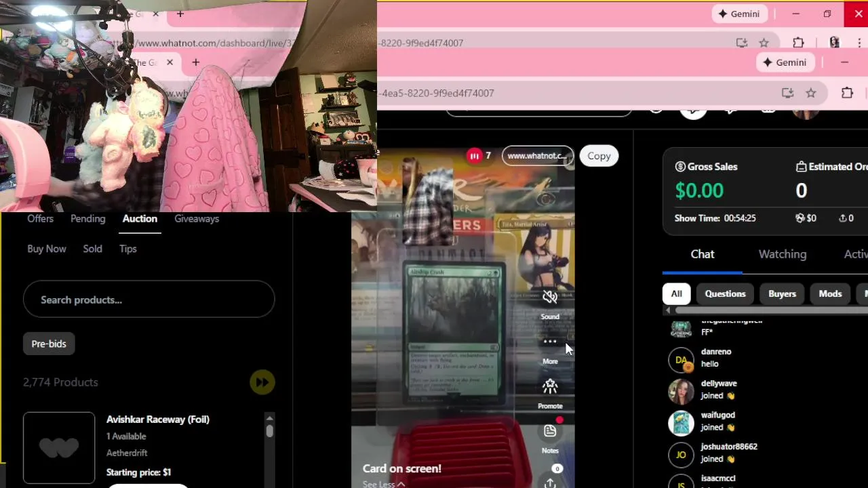Bookmark page with top window star icon
868x488 pixels.
click(x=764, y=43)
